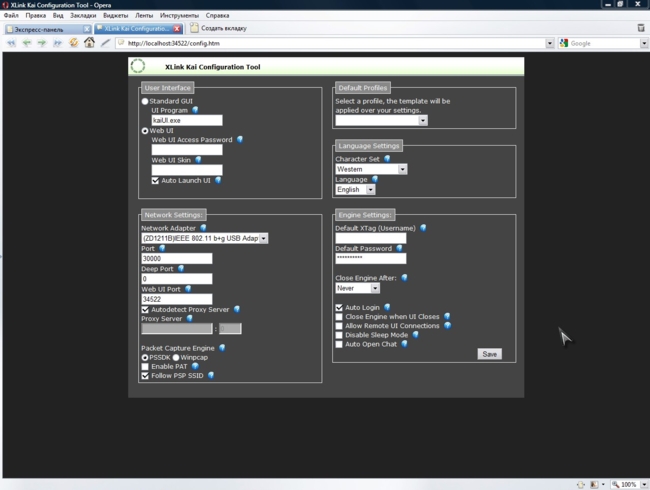Click Создать вкладку new tab button
This screenshot has height=490, width=650.
pyautogui.click(x=218, y=28)
